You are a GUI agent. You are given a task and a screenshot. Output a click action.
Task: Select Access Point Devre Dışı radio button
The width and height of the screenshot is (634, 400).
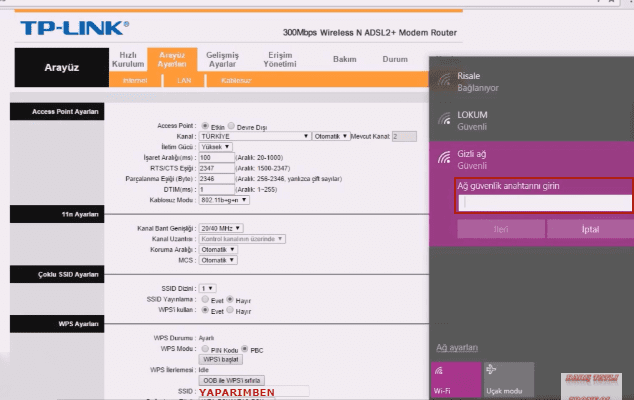[231, 126]
